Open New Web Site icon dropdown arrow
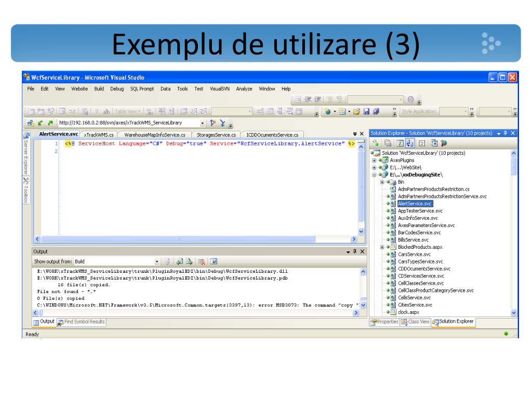This screenshot has height=399, width=532. click(335, 112)
